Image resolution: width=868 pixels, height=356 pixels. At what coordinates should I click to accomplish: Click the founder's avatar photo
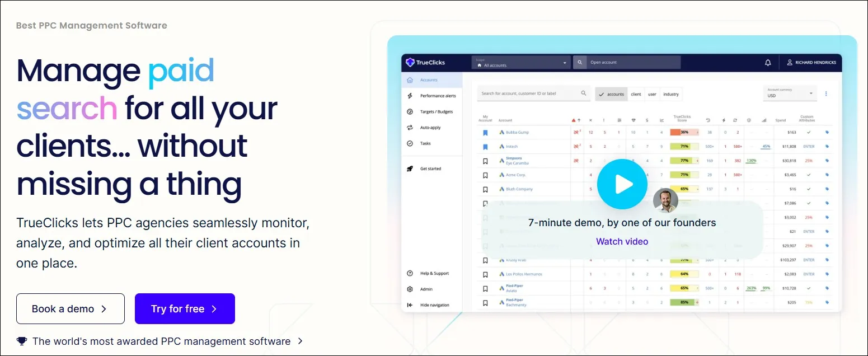pyautogui.click(x=665, y=200)
